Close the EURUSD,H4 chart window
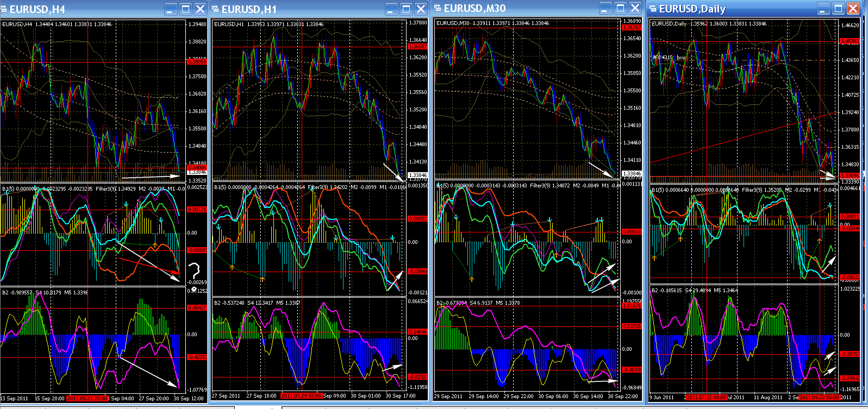 (200, 9)
